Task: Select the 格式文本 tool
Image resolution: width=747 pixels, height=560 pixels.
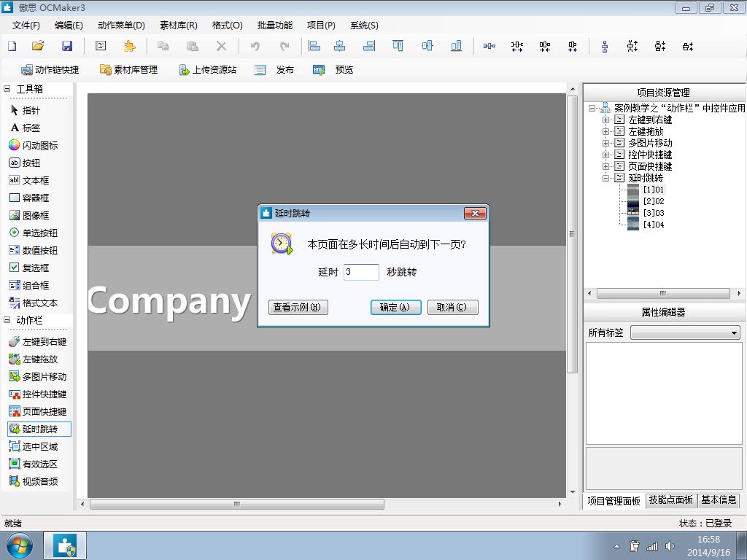Action: click(34, 303)
